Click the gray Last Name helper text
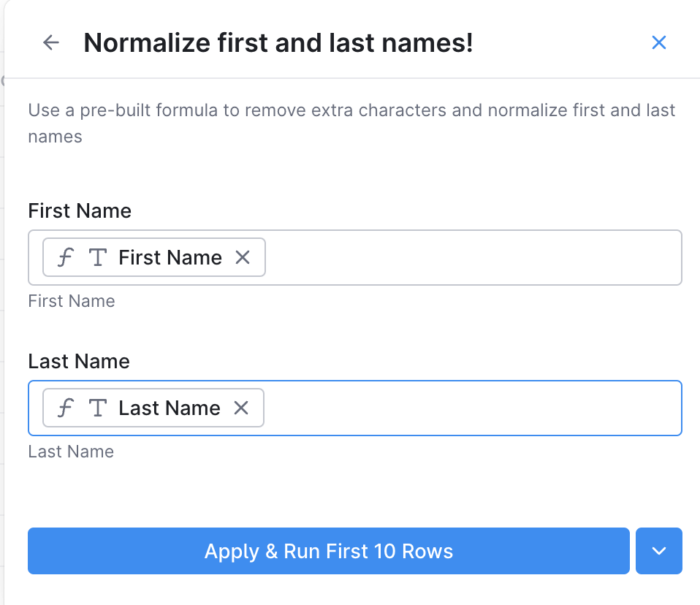Viewport: 700px width, 605px height. point(71,452)
